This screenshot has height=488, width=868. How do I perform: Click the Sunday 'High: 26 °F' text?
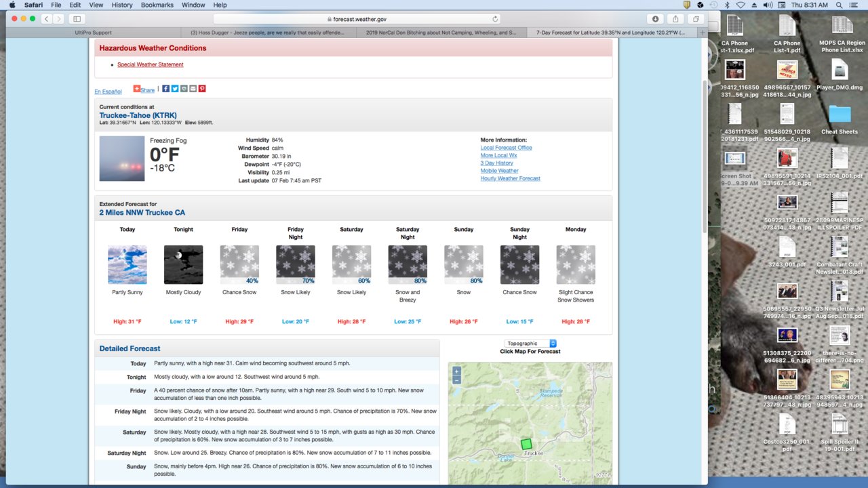(x=464, y=321)
